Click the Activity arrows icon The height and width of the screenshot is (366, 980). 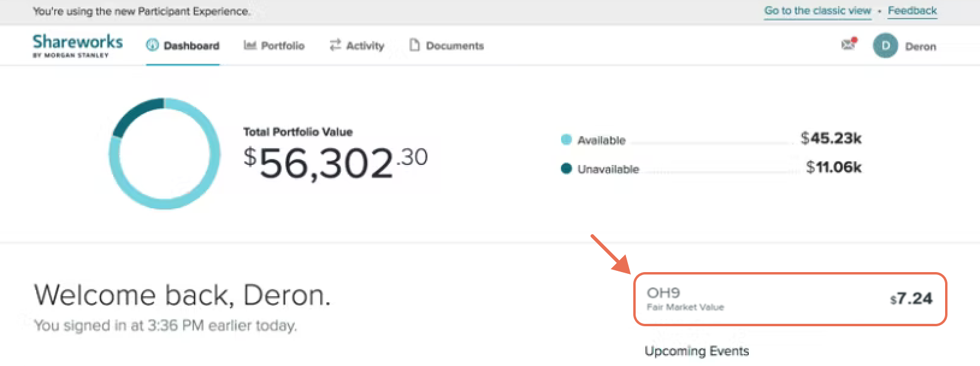(x=335, y=45)
